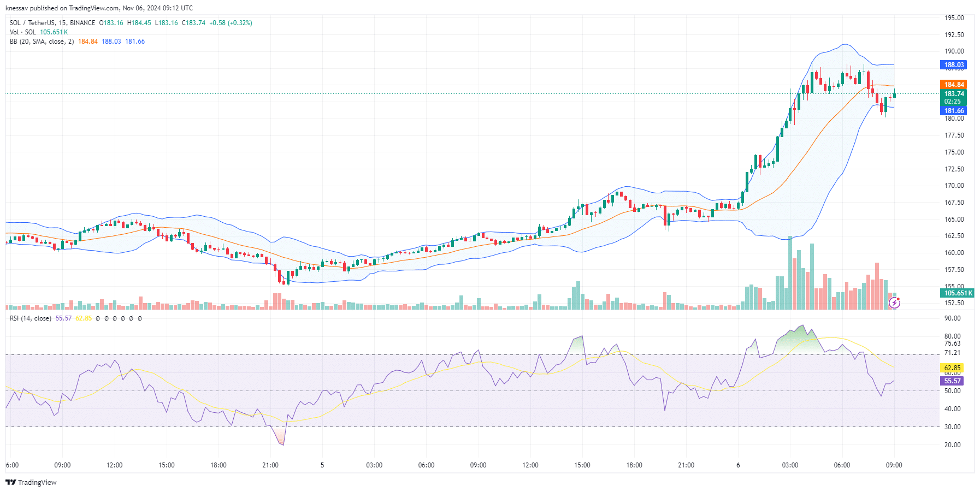The width and height of the screenshot is (980, 492).
Task: Click the 30.00 RSI axis label
Action: [953, 427]
